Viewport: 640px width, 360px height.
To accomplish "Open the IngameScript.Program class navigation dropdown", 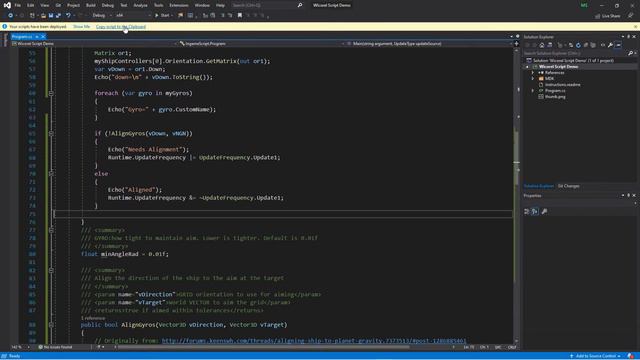I will [x=262, y=44].
